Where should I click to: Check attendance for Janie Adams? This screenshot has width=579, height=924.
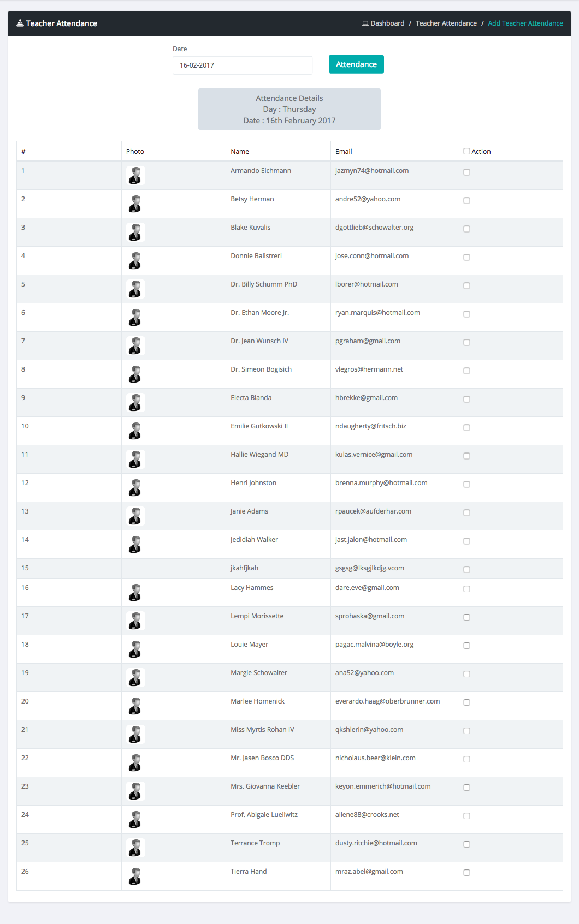point(466,513)
